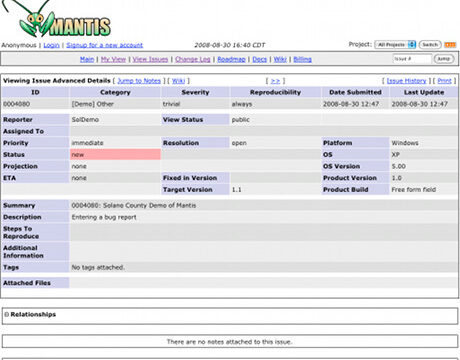Screen dimensions: 460x360
Task: Open Roadmap menu link
Action: pyautogui.click(x=231, y=59)
